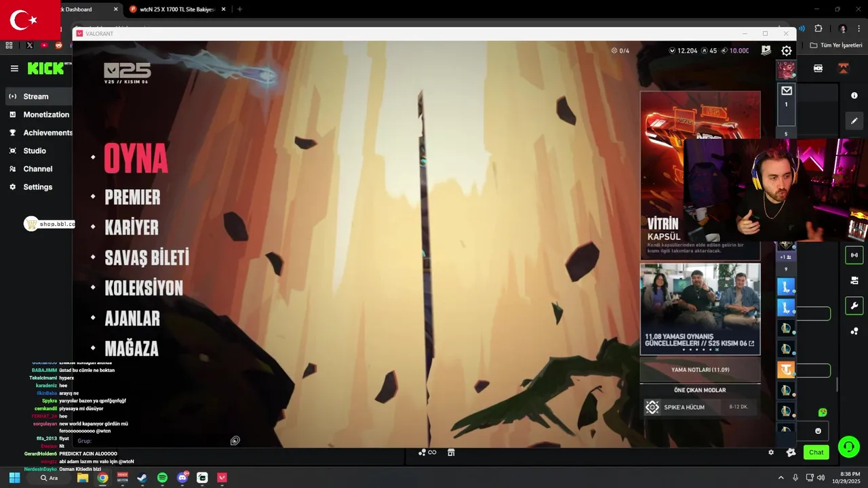
Task: Open the X bookmark in bookmarks bar
Action: (29, 45)
